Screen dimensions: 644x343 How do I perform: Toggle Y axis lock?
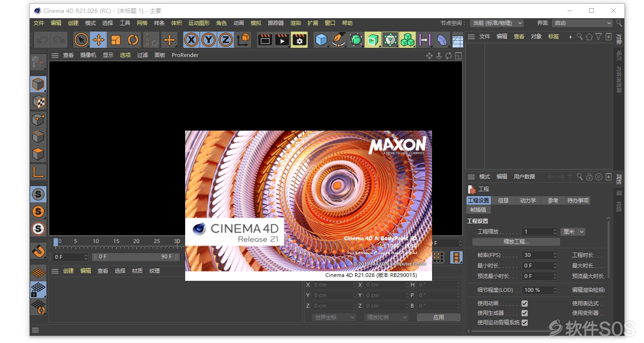(x=209, y=40)
